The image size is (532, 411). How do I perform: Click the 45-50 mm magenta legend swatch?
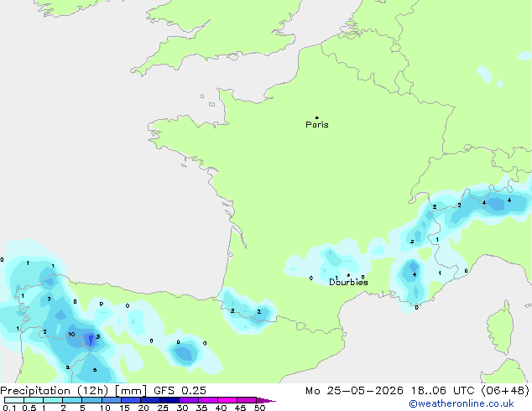247,400
